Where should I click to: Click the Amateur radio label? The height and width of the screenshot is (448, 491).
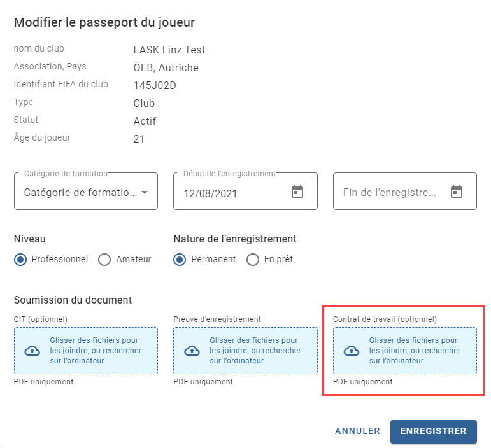point(134,259)
